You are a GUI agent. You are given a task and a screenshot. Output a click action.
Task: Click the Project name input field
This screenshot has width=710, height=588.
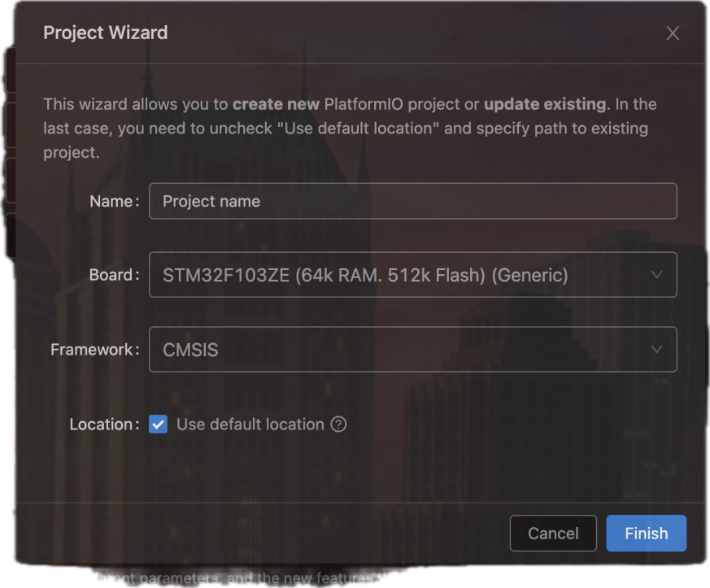point(412,201)
